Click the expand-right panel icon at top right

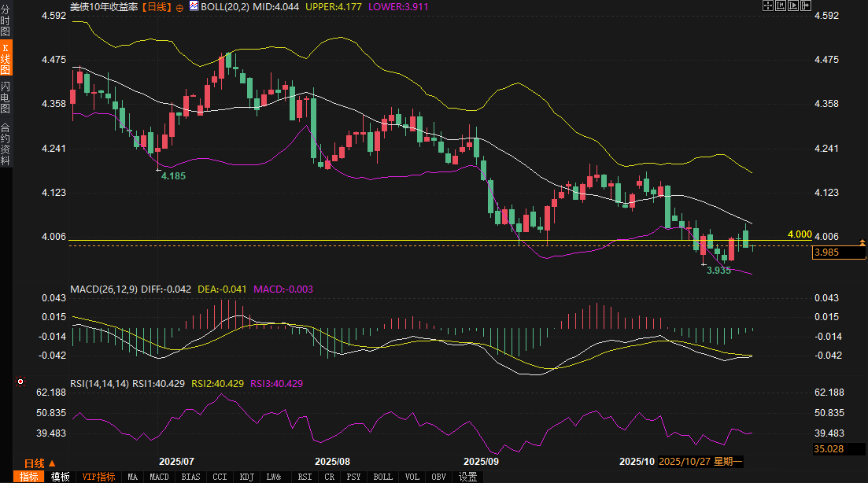[x=806, y=6]
